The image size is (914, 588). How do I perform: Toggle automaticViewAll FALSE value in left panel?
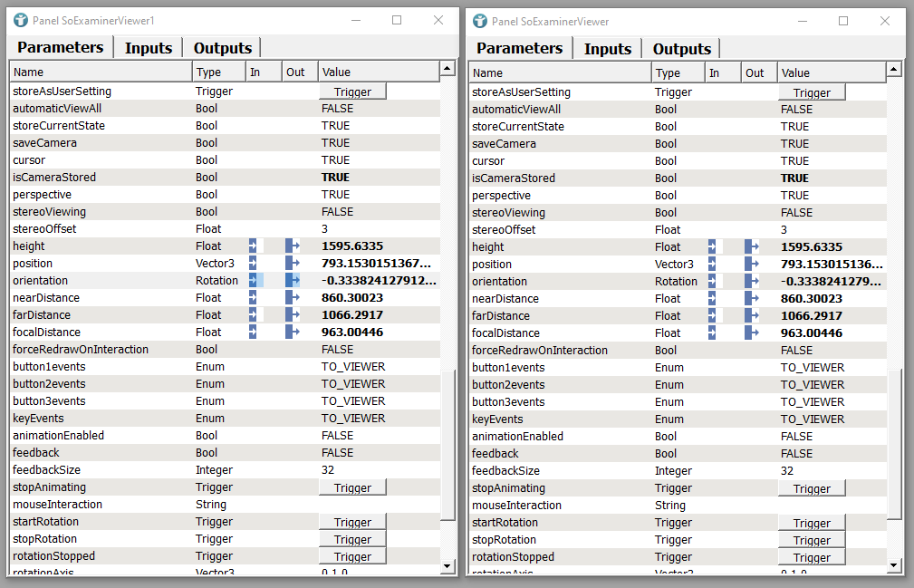click(338, 108)
